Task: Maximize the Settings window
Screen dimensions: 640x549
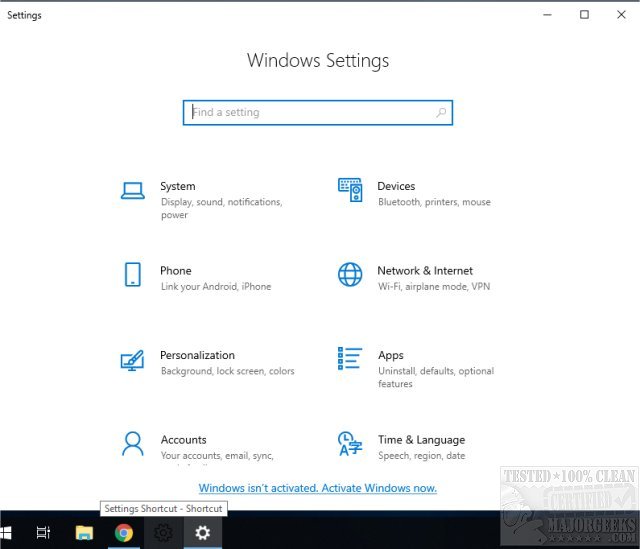Action: pos(584,14)
